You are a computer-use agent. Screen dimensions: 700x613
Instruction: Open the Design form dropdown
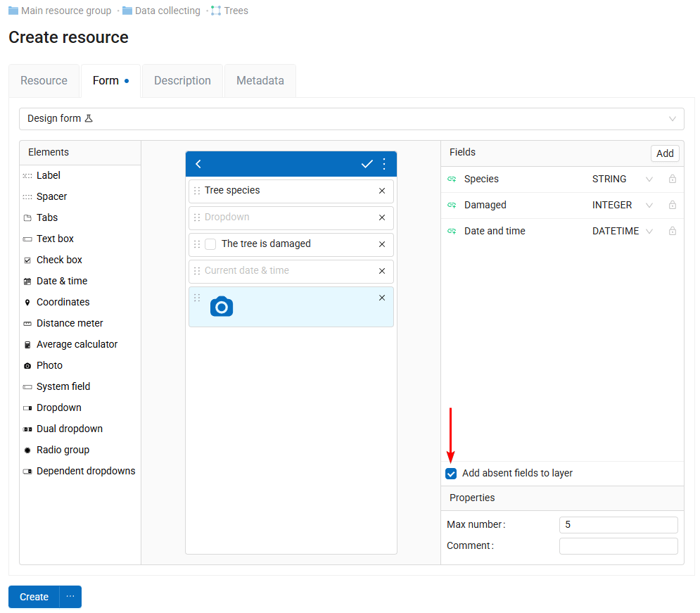click(351, 119)
